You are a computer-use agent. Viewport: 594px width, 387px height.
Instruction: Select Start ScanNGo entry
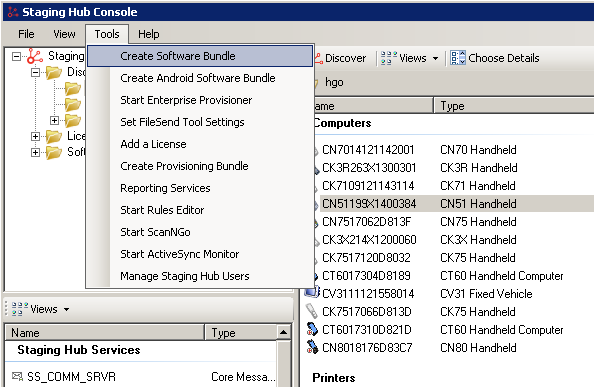(x=155, y=232)
